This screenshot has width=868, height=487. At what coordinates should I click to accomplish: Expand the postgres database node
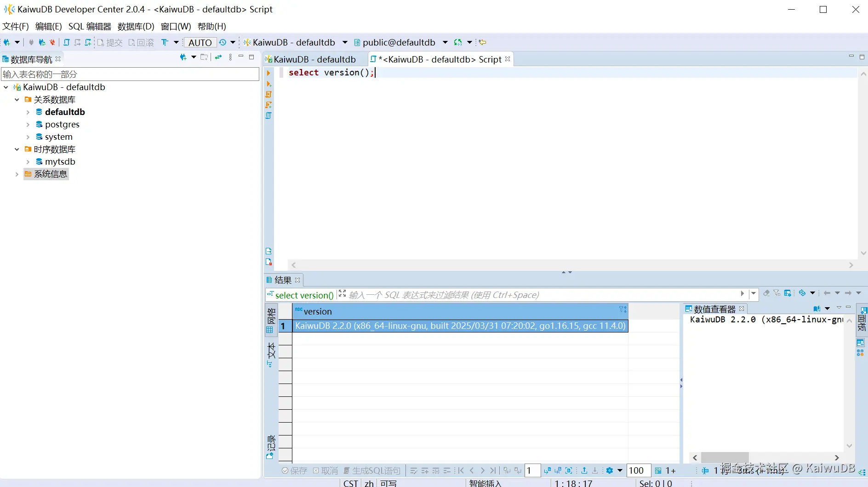(x=28, y=125)
